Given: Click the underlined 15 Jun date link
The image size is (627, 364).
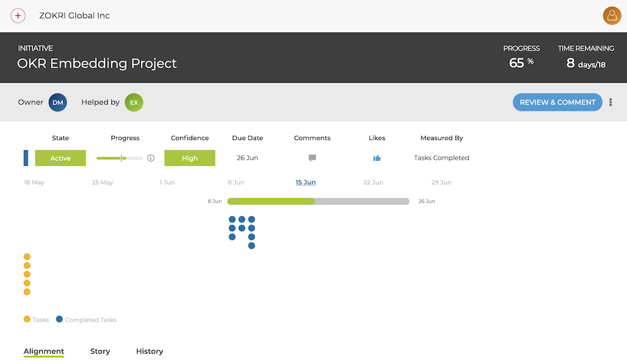Looking at the screenshot, I should click(306, 182).
